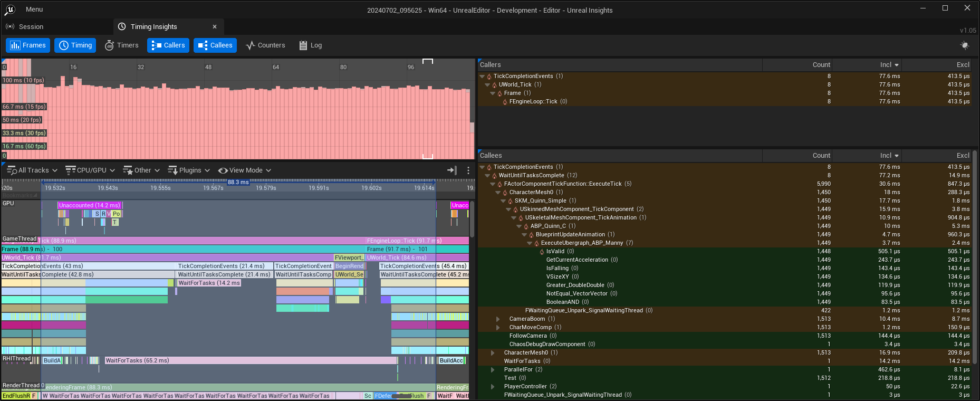
Task: Sort Callees by Excl column
Action: click(937, 156)
